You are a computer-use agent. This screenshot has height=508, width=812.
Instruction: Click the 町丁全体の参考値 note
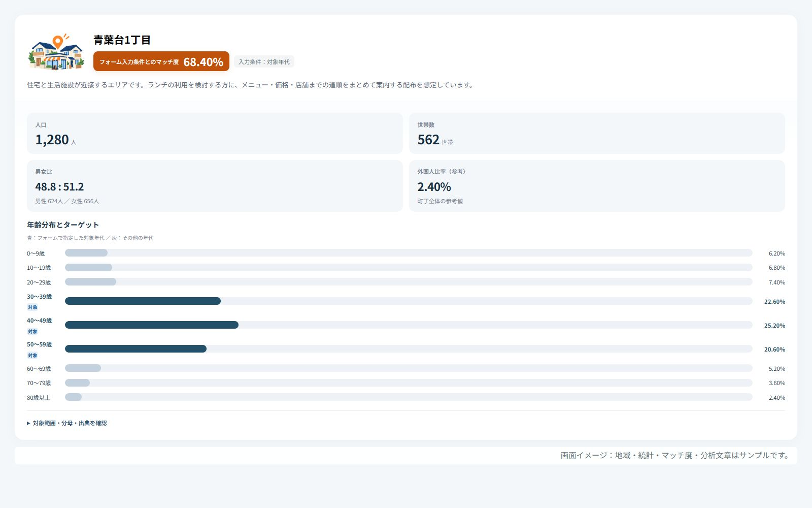pos(440,201)
